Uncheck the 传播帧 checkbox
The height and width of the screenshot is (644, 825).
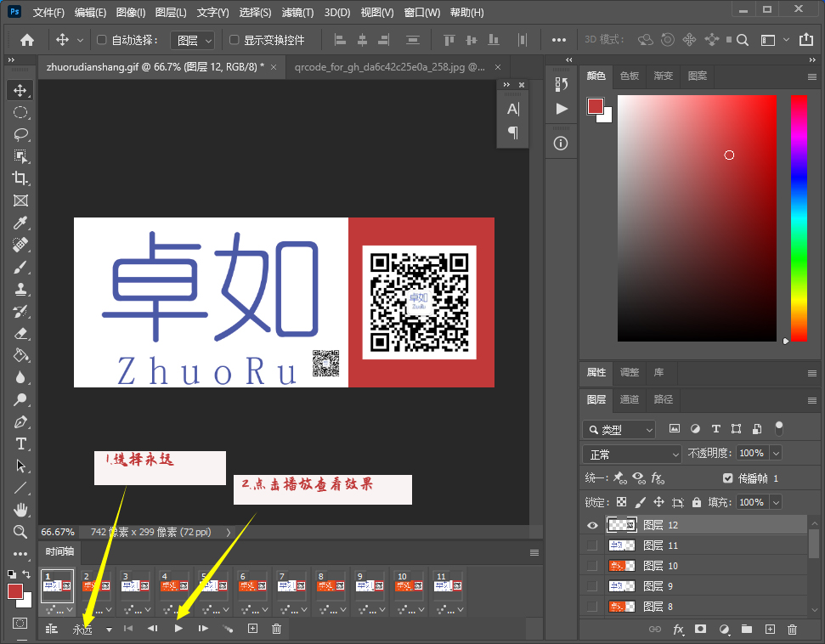[728, 477]
